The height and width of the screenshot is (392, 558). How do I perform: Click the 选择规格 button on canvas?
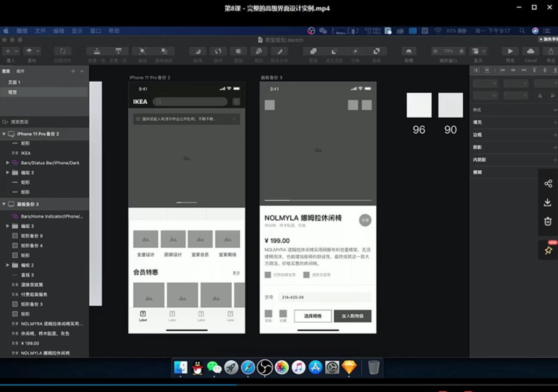(x=313, y=316)
